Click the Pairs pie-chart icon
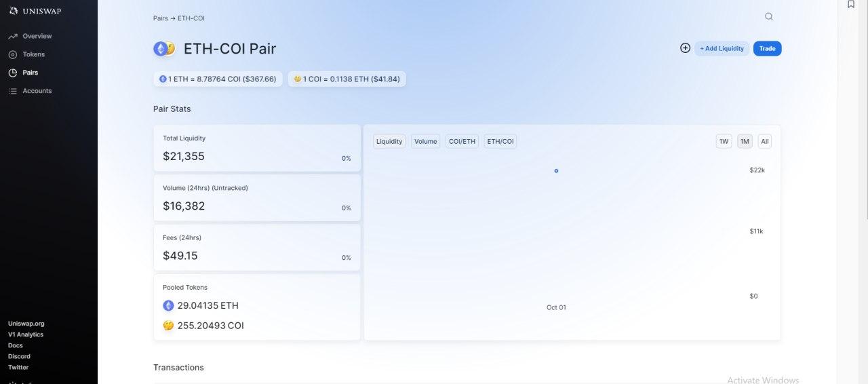868x384 pixels. point(13,73)
